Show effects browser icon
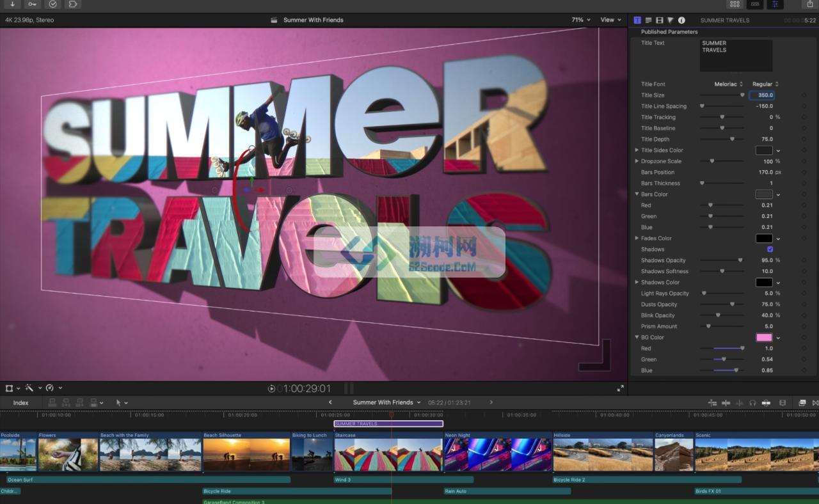The height and width of the screenshot is (504, 819). (x=802, y=402)
